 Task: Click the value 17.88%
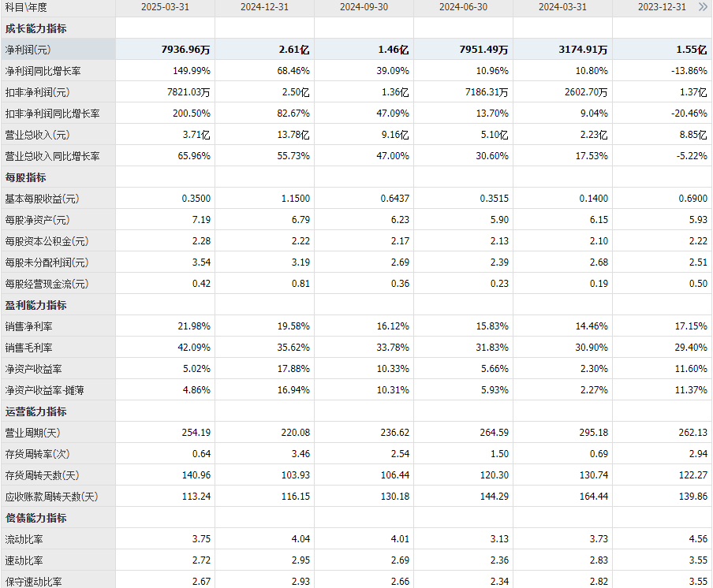(x=293, y=369)
